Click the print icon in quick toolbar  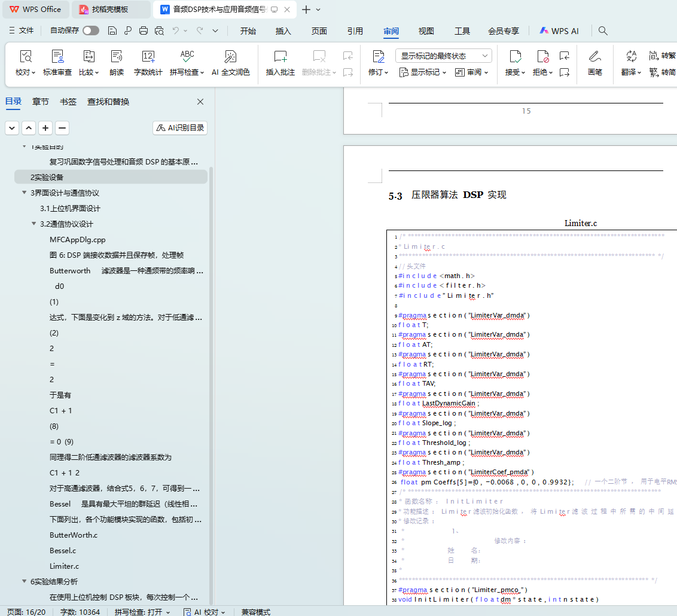pos(144,31)
